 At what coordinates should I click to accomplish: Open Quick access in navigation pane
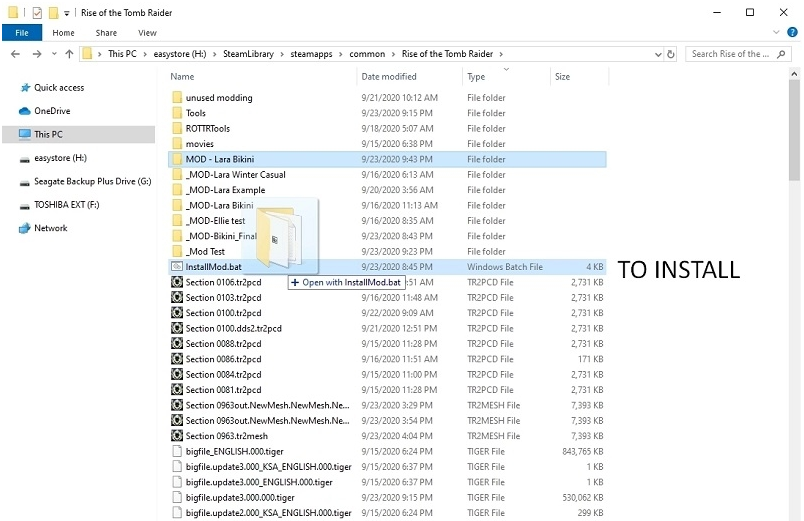click(x=59, y=88)
